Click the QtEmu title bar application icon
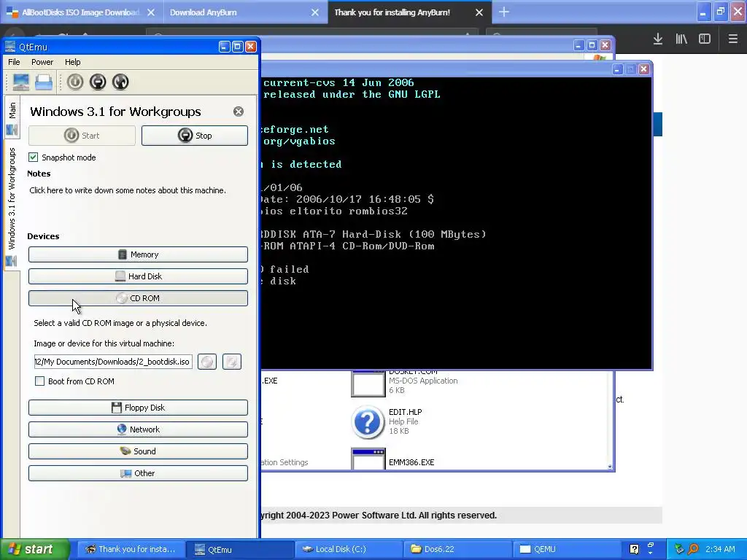 coord(10,47)
